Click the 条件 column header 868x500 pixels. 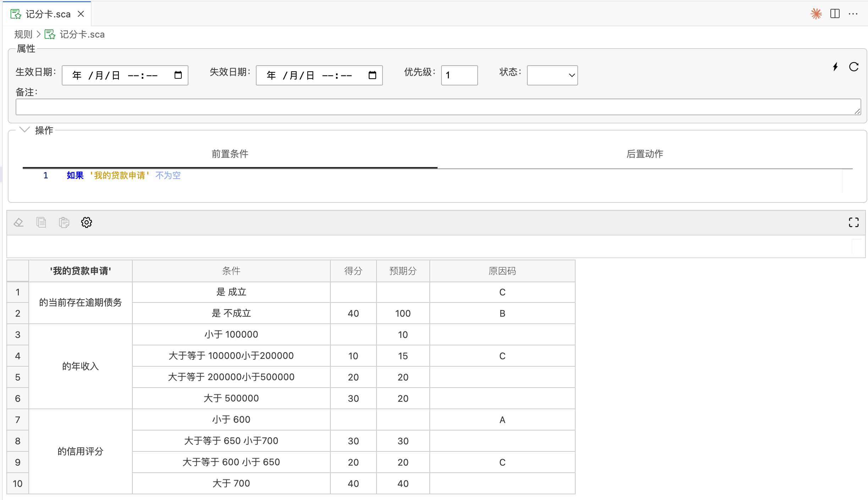pyautogui.click(x=231, y=271)
